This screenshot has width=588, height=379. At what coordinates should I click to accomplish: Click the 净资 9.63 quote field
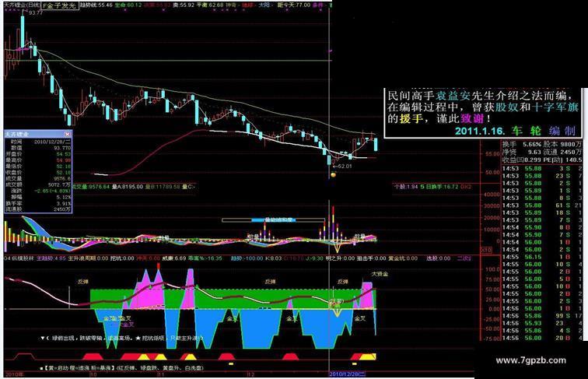[x=522, y=152]
